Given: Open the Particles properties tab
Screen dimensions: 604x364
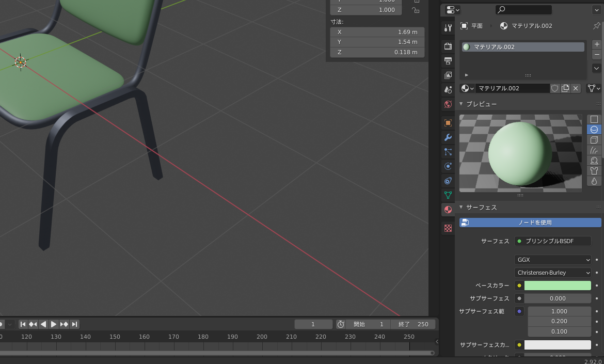Looking at the screenshot, I should click(x=448, y=152).
